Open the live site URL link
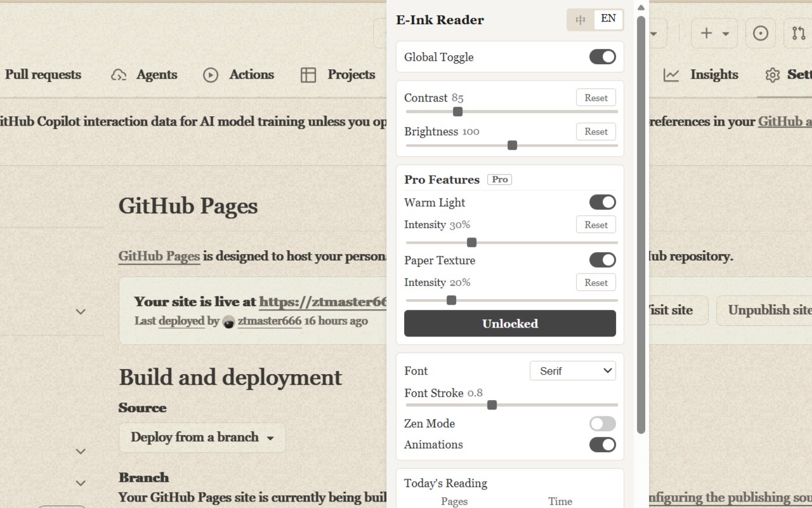The height and width of the screenshot is (508, 812). 323,302
